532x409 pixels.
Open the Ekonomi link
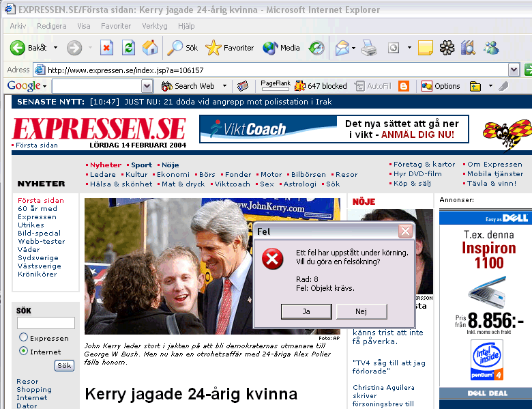(x=173, y=174)
